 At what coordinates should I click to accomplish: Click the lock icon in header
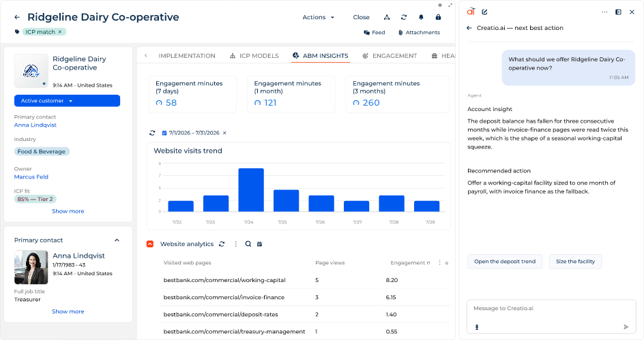tap(438, 17)
